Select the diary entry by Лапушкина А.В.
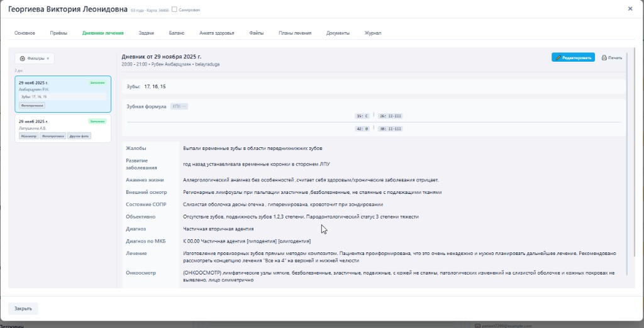This screenshot has height=328, width=644. tap(62, 128)
